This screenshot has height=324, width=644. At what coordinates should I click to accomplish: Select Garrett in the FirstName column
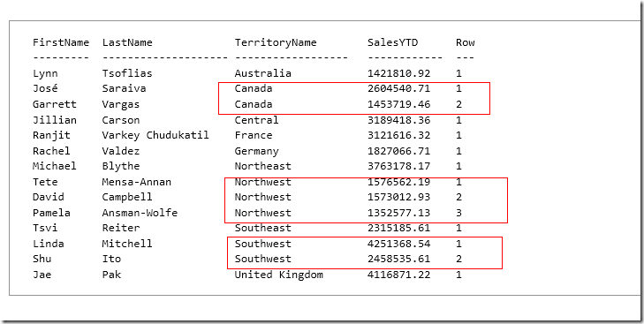tap(55, 104)
